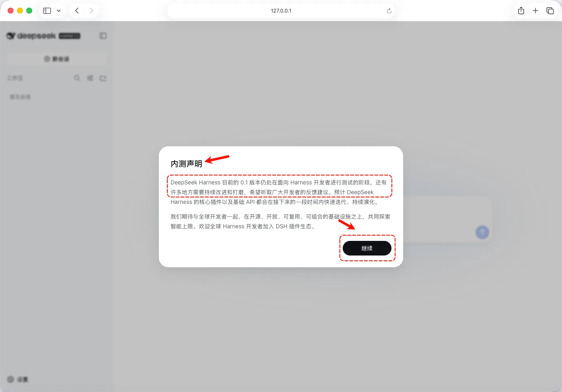Reload the page with the refresh icon
This screenshot has height=392, width=562.
tap(389, 11)
